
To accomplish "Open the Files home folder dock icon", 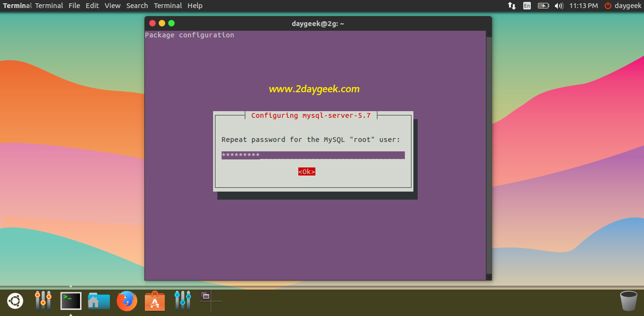I will click(x=98, y=301).
